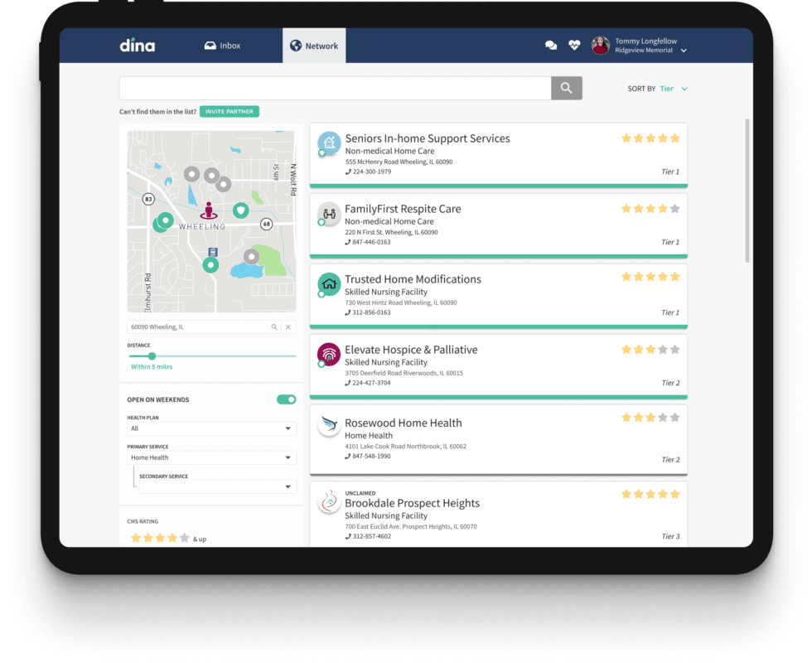Viewport: 812px width, 663px height.
Task: Select the Seniors In-home Support Services provider icon
Action: pos(328,143)
